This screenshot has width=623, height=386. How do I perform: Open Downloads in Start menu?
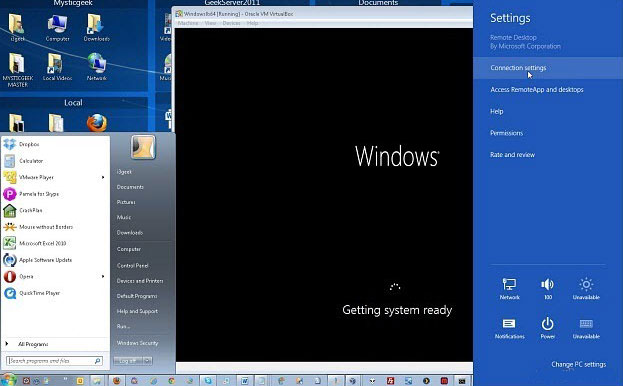pyautogui.click(x=130, y=232)
